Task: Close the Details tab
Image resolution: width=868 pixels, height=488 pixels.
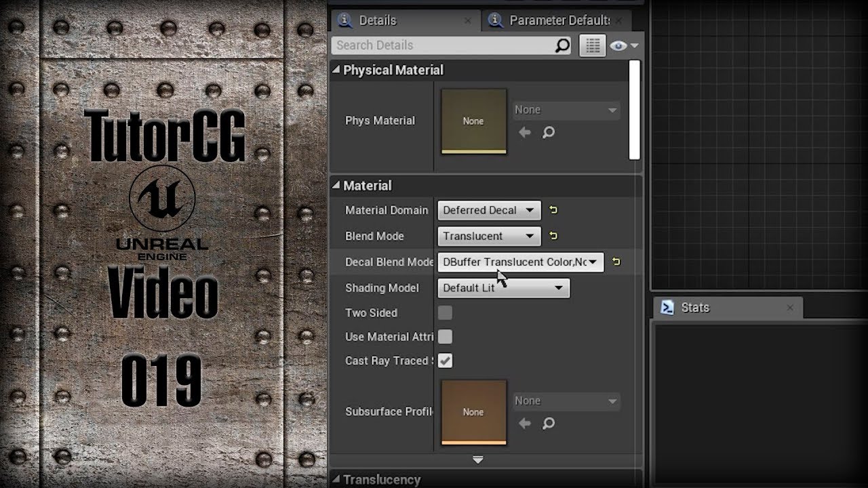Action: point(467,21)
